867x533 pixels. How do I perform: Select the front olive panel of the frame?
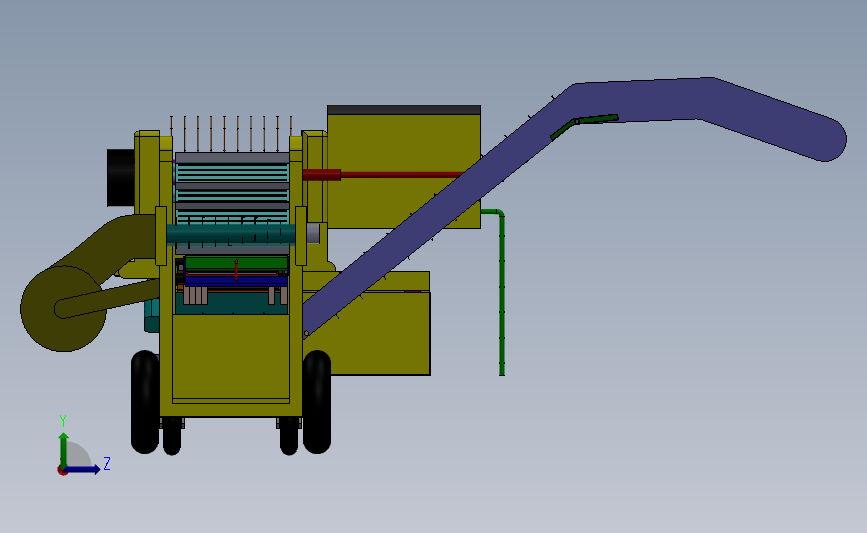[231, 358]
